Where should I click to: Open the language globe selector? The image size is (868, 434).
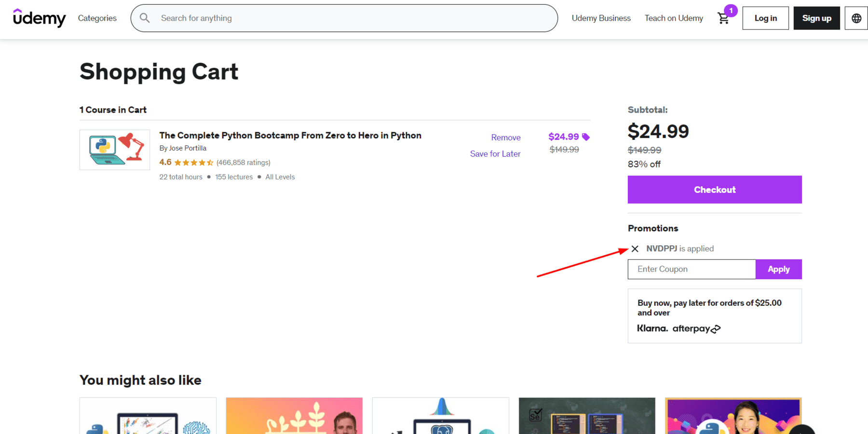[x=856, y=18]
